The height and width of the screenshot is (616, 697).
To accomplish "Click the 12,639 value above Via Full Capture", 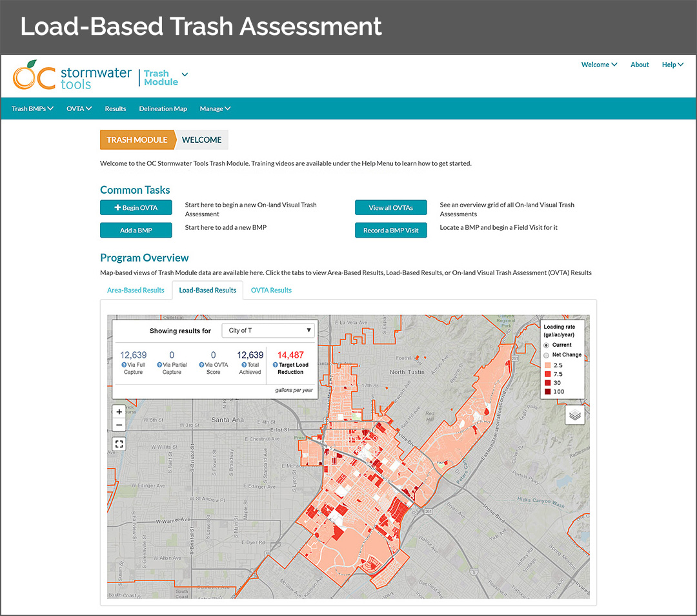I will tap(134, 355).
